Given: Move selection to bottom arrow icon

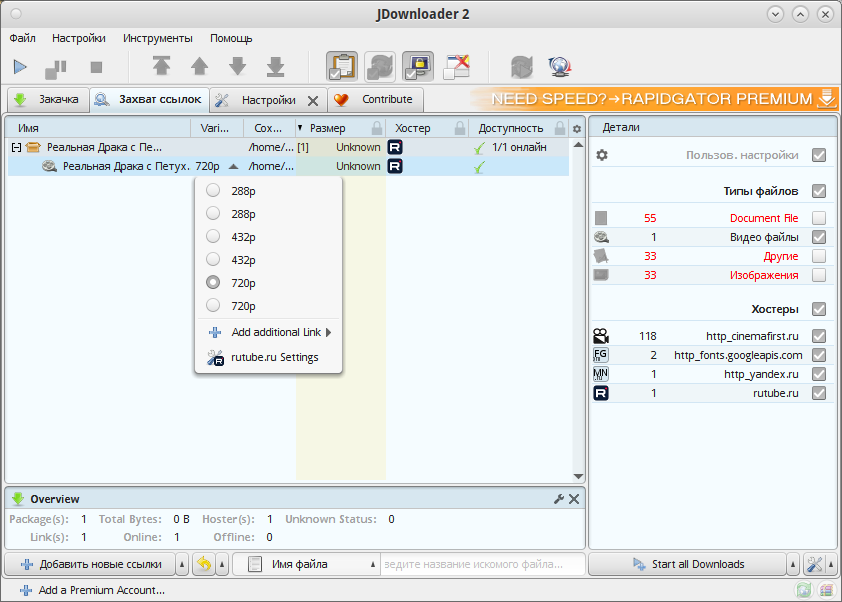Looking at the screenshot, I should [x=275, y=67].
